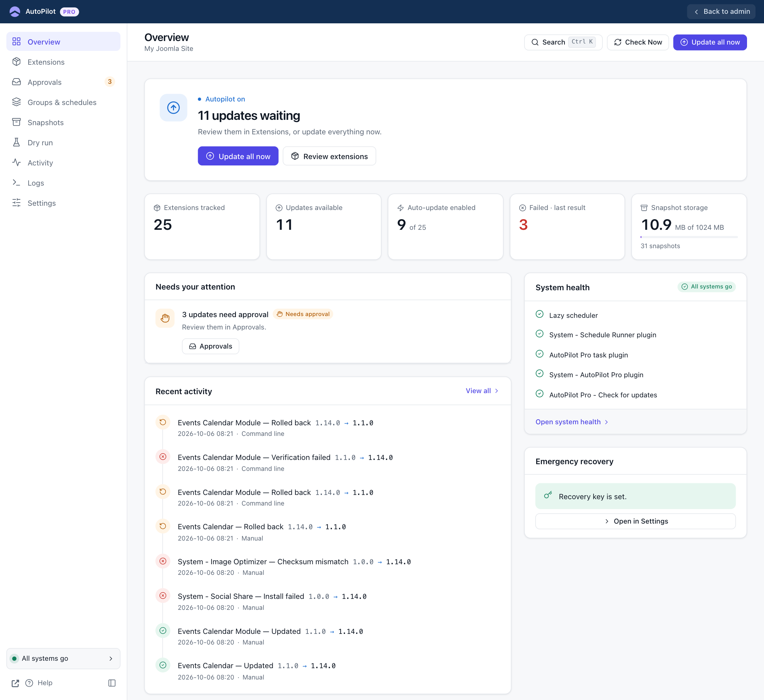The width and height of the screenshot is (764, 700).
Task: Click the key icon in Recovery key banner
Action: (x=548, y=495)
